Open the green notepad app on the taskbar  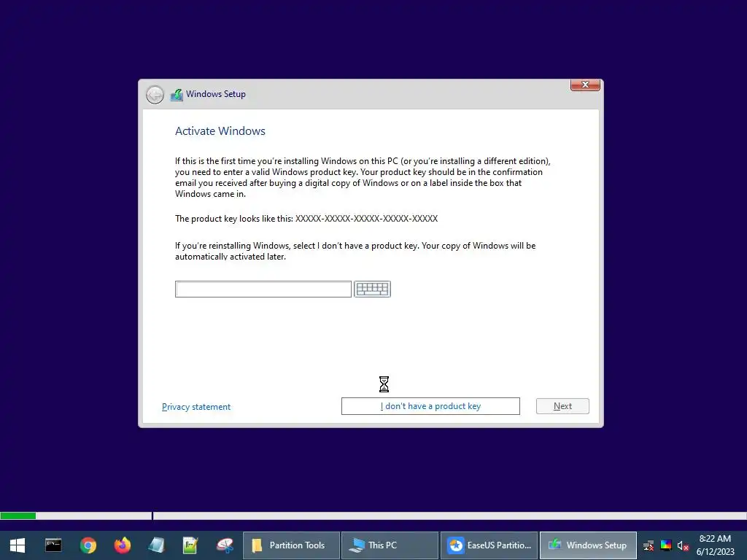tap(190, 545)
